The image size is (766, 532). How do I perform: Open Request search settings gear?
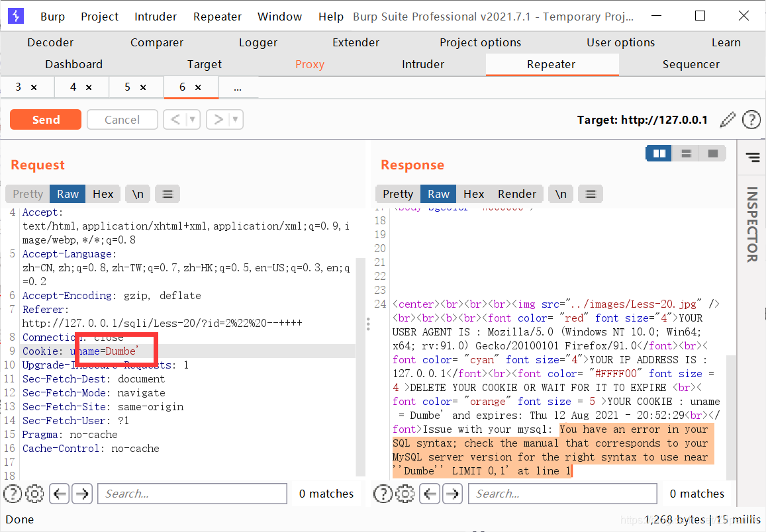point(34,494)
